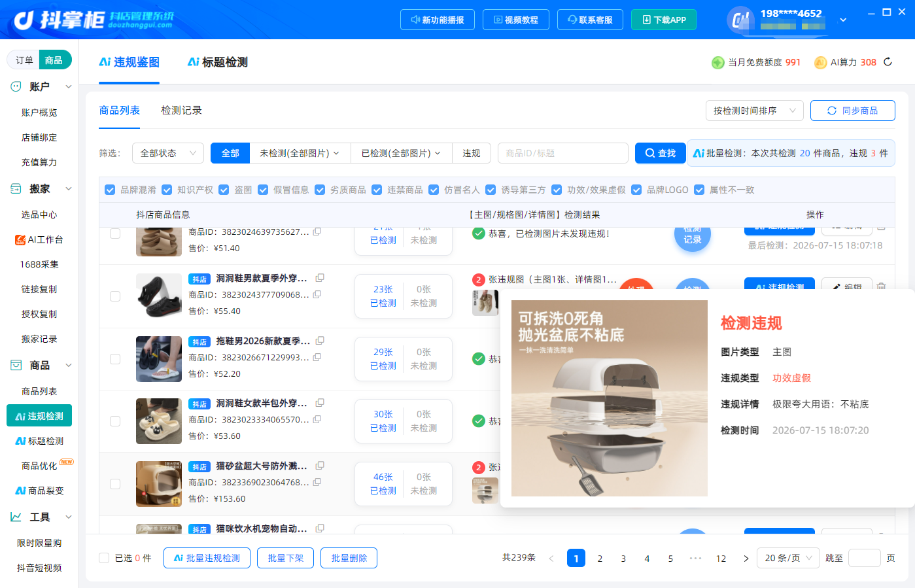This screenshot has height=588, width=915.
Task: Click 下载APP button
Action: [664, 20]
